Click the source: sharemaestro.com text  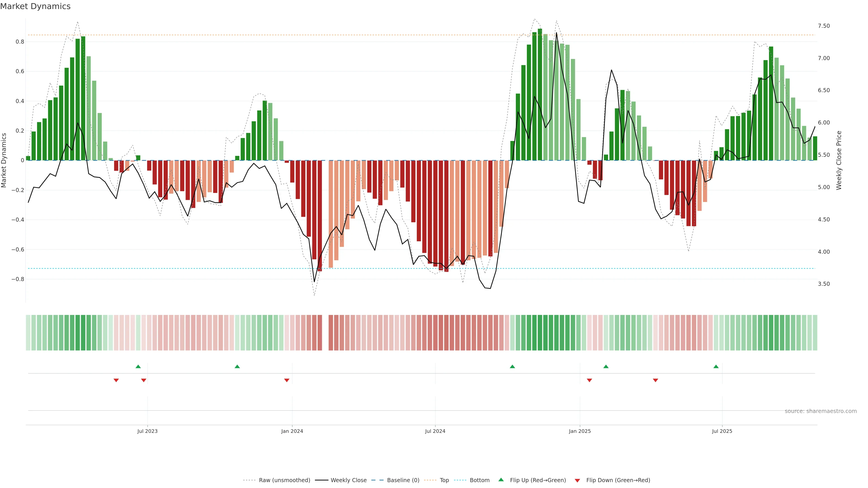821,411
